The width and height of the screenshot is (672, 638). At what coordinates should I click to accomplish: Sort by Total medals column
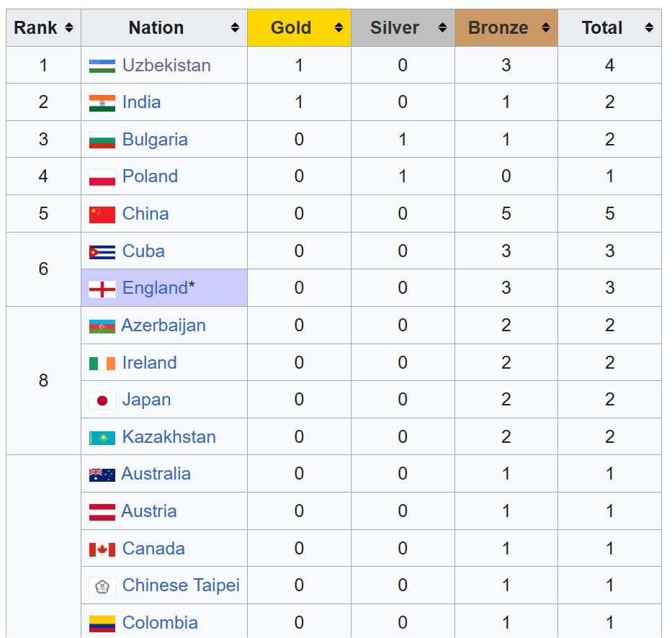click(649, 28)
